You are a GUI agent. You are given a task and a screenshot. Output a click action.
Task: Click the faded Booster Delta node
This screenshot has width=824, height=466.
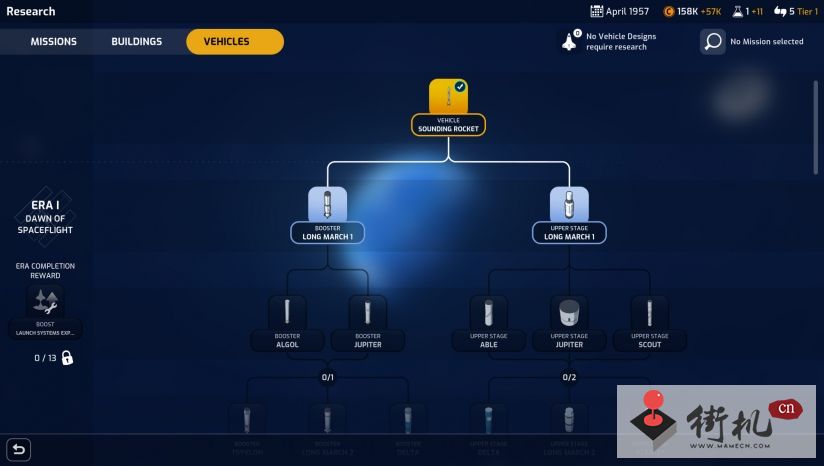(408, 430)
